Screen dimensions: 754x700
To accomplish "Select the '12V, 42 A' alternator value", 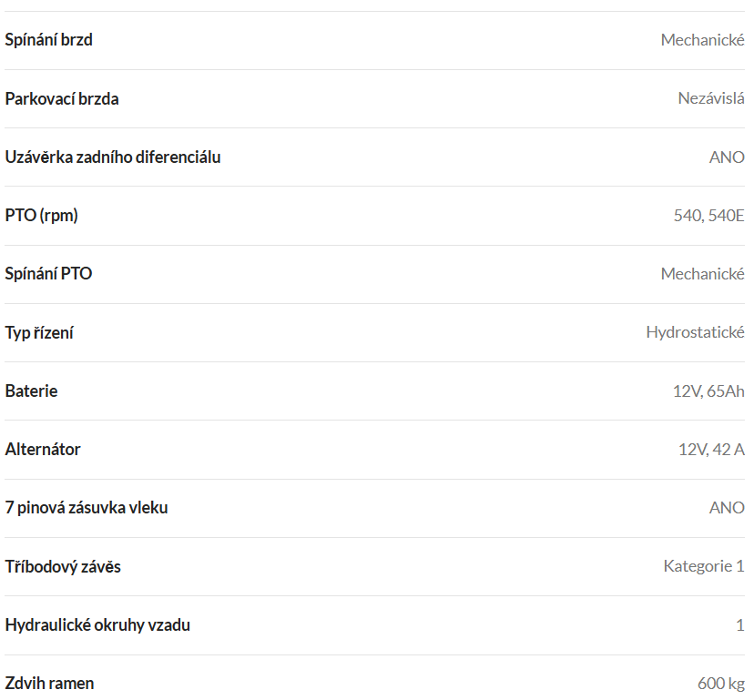I will pos(711,450).
